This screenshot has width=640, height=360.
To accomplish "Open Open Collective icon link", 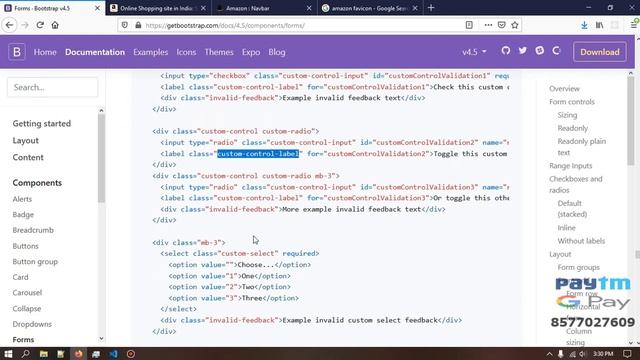I will tap(556, 51).
